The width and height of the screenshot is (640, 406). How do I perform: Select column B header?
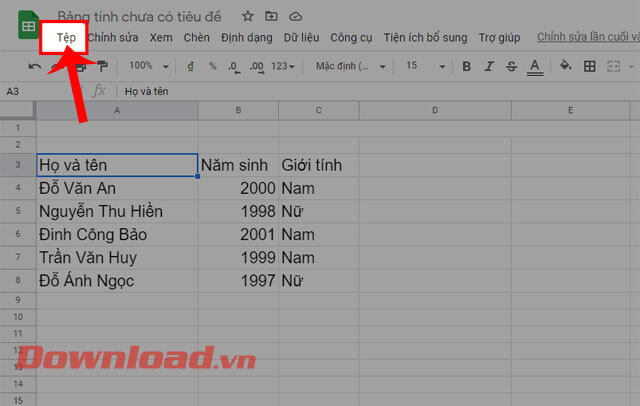[238, 110]
